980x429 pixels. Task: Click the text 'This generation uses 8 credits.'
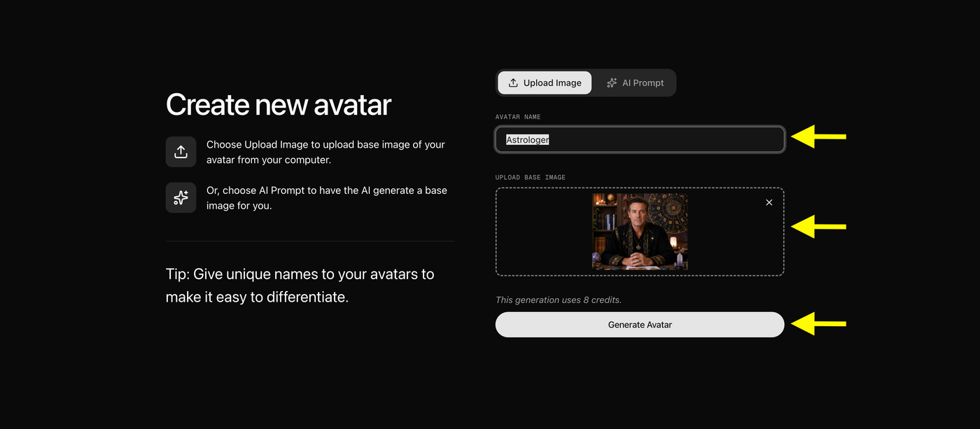[x=559, y=300]
